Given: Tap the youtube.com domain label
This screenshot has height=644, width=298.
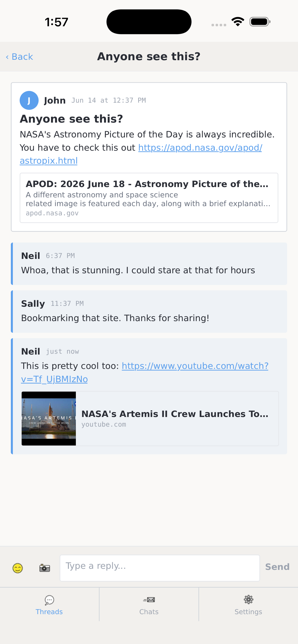Looking at the screenshot, I should [104, 424].
